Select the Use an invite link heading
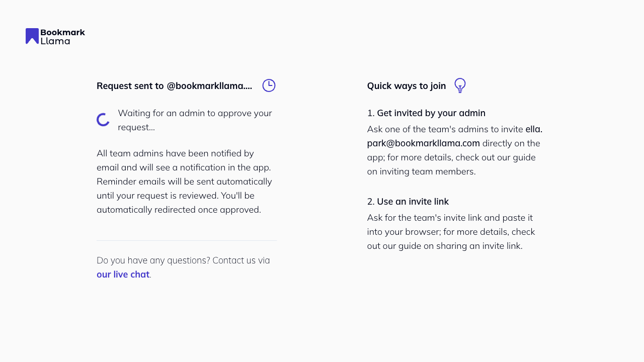 [x=413, y=202]
